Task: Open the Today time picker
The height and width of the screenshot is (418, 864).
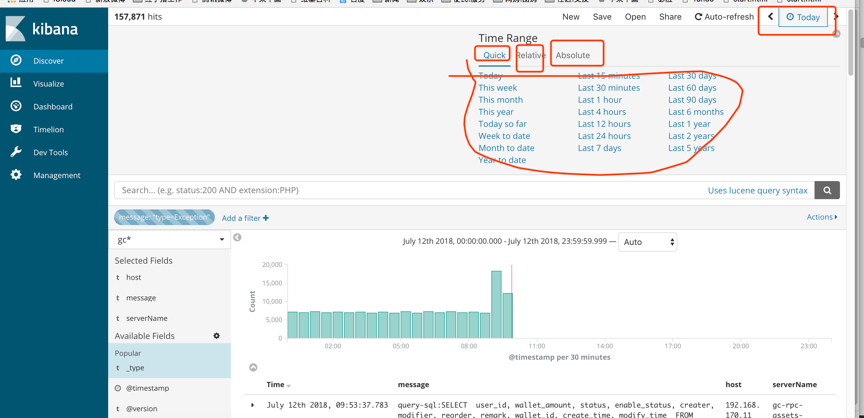Action: pos(803,17)
